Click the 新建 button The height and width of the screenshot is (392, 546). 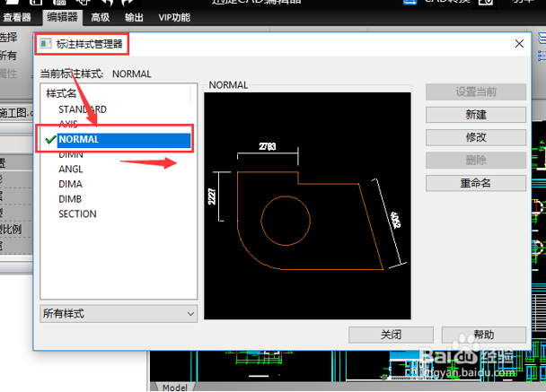click(476, 115)
